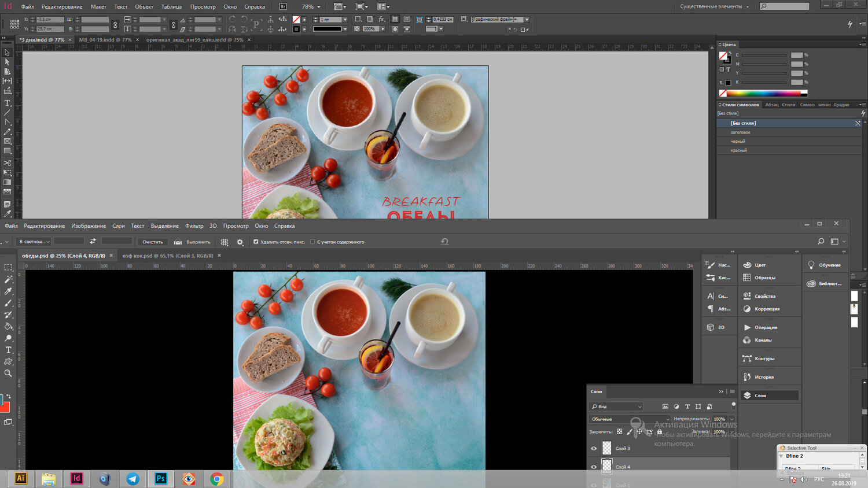The height and width of the screenshot is (488, 868).
Task: Apply the 'заголовок' character style
Action: 789,132
